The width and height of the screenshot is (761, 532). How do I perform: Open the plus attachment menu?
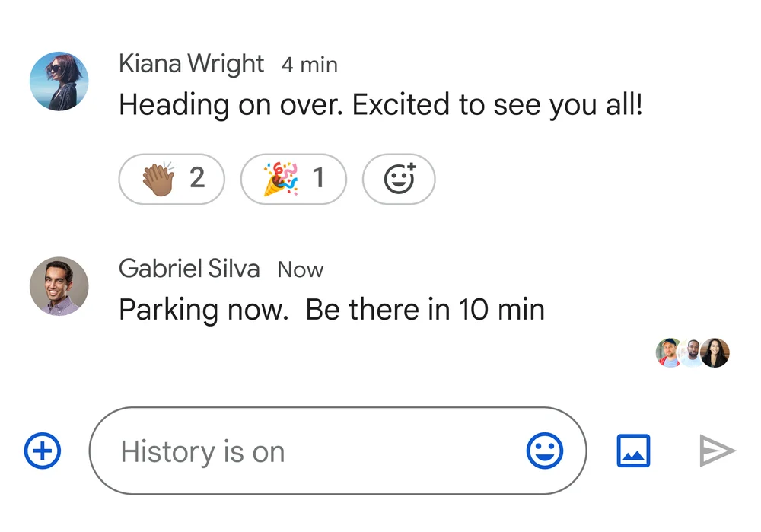tap(43, 451)
